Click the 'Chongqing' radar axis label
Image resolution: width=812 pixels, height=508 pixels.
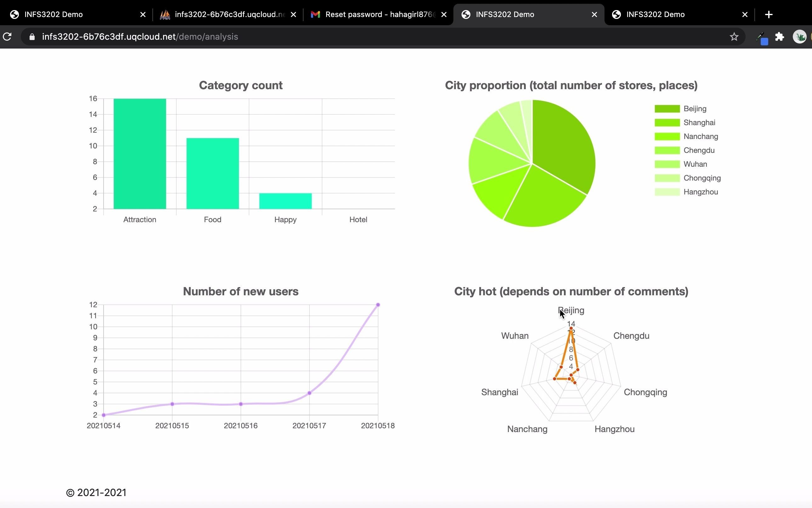pos(645,392)
